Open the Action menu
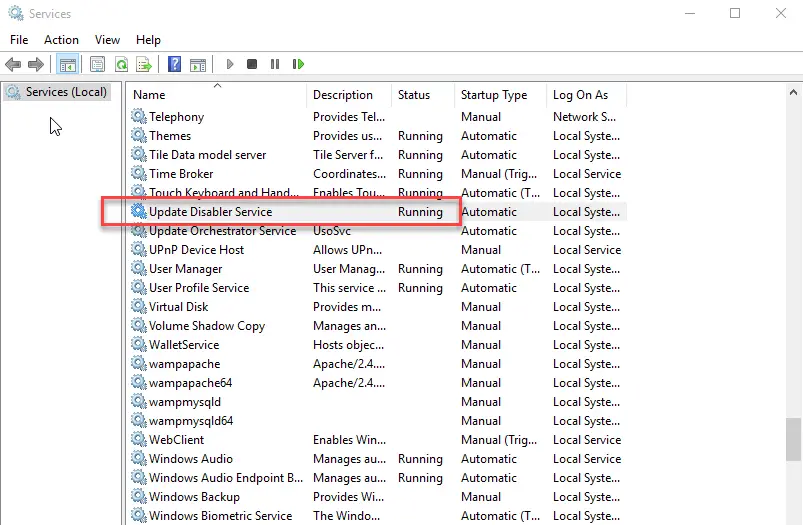This screenshot has height=525, width=803. (61, 40)
